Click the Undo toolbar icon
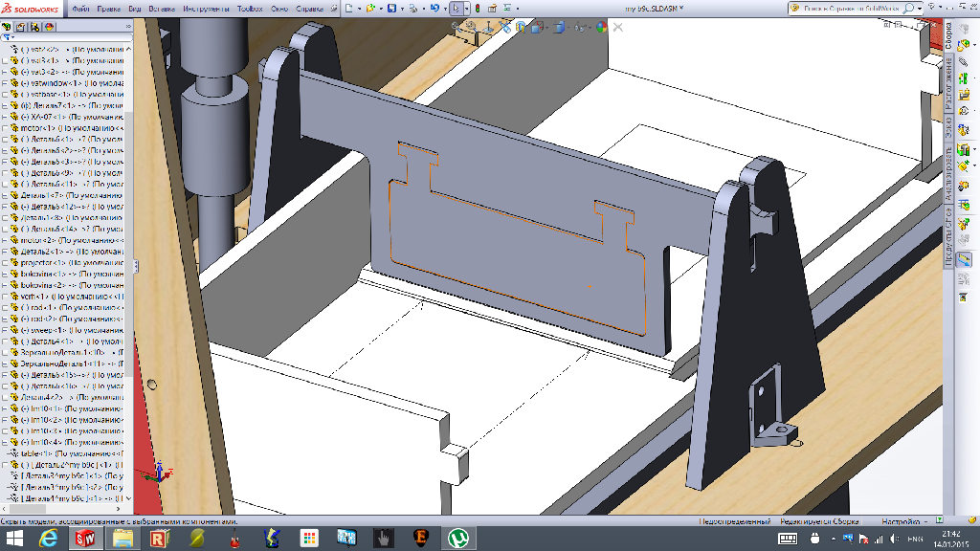This screenshot has width=980, height=551. coord(435,8)
